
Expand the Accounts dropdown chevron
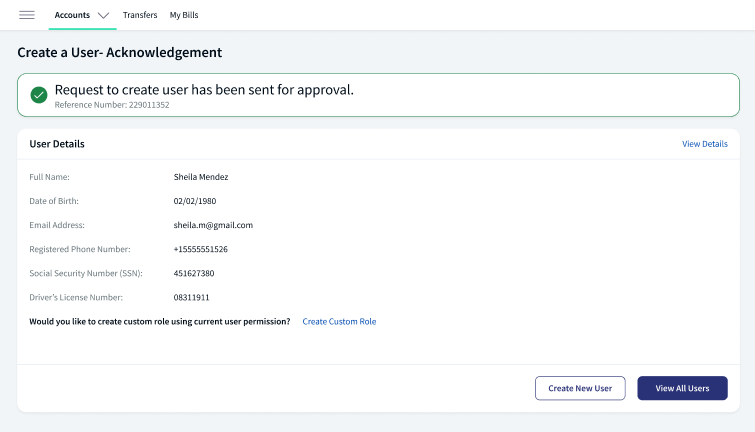point(104,15)
